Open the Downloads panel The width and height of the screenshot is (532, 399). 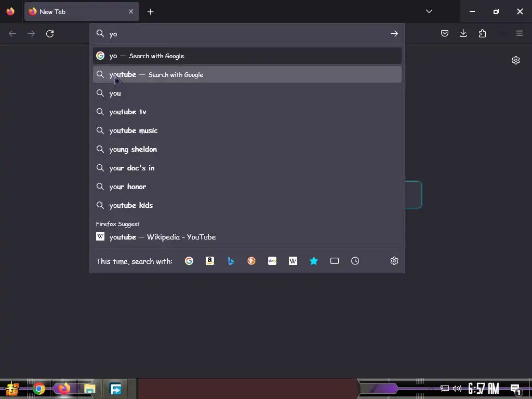463,33
